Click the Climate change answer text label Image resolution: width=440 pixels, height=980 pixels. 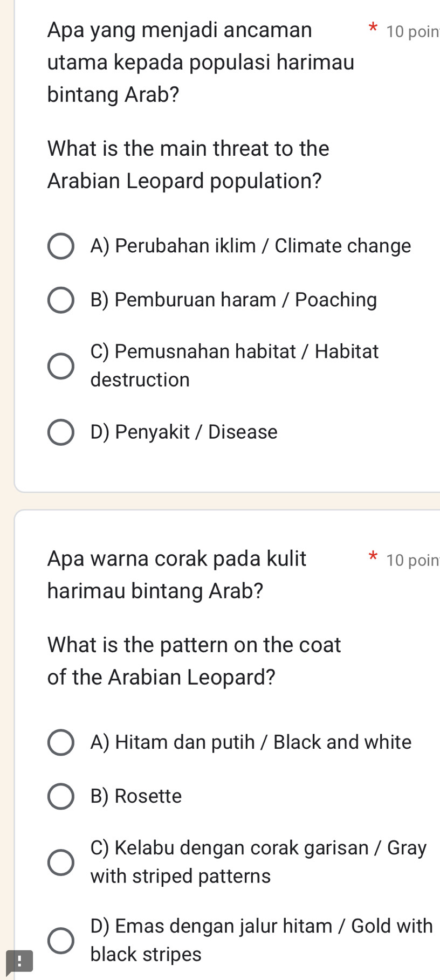click(251, 246)
